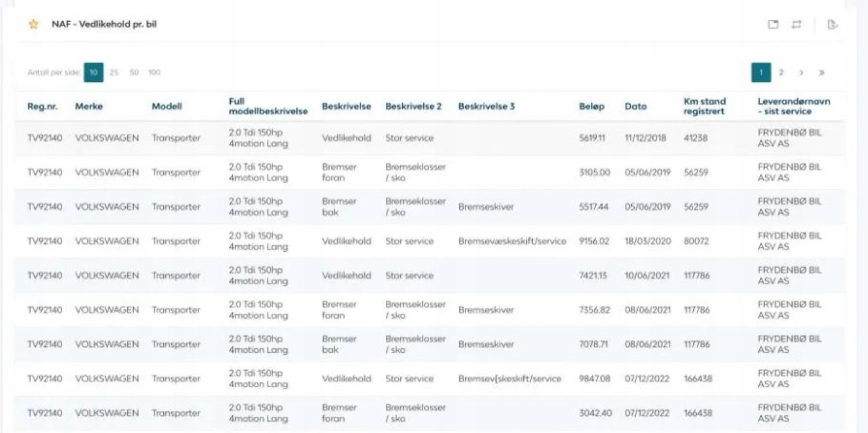Viewport: 868px width, 433px height.
Task: Click the export document icon at top right
Action: point(832,25)
